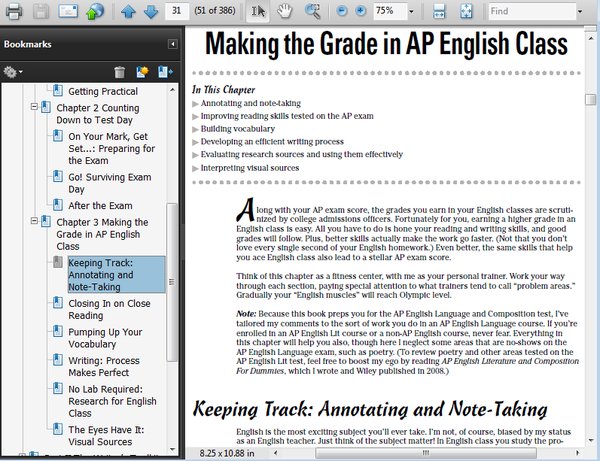Collapse the Chapter 3 bookmark branch
Screen dimensions: 600x461
(x=34, y=221)
